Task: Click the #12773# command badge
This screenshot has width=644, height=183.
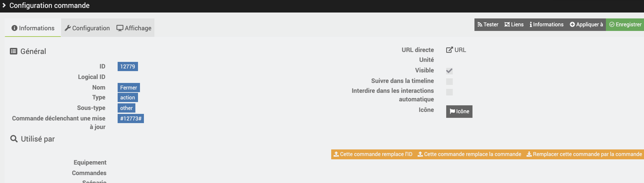Action: [131, 118]
